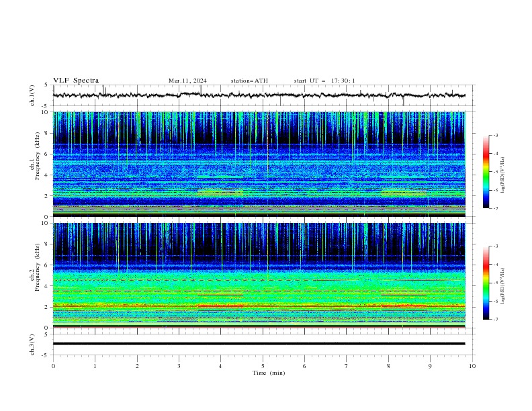Click the "ch.2 Frequency (kHz)" axis label
532x411 pixels.
(x=35, y=267)
